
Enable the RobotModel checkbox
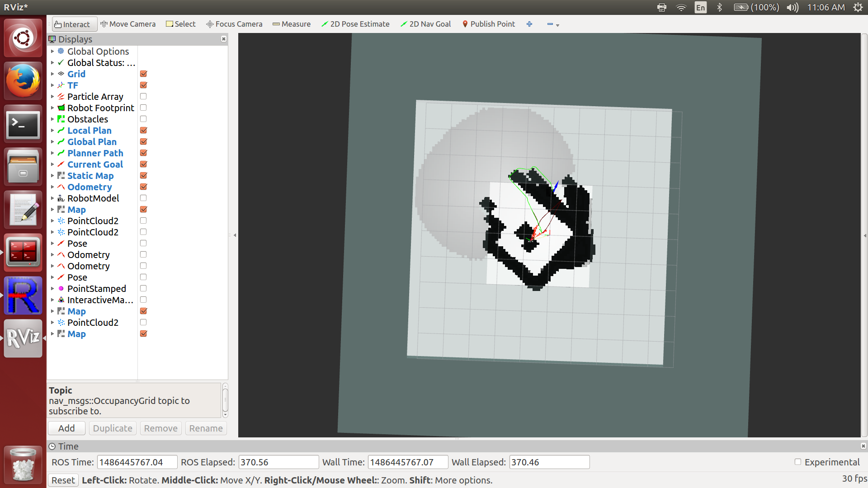pos(143,198)
